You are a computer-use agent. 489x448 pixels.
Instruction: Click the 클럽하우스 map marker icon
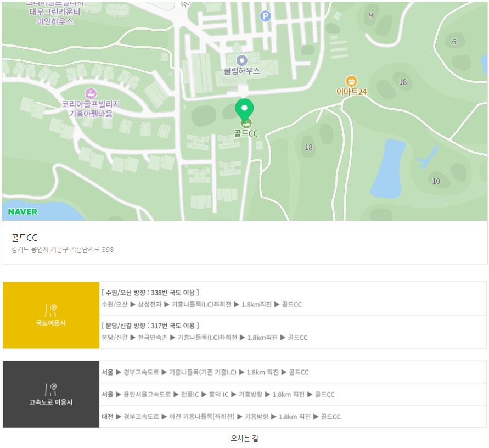(x=241, y=60)
